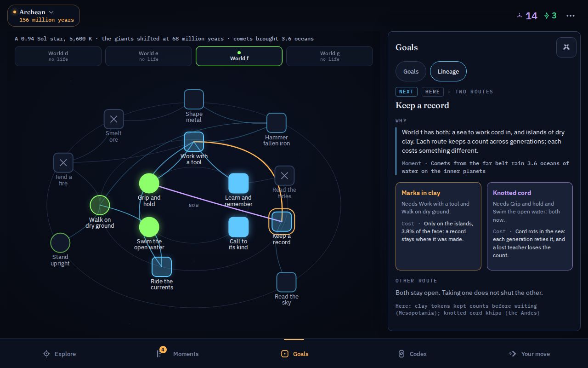Viewport: 588px width, 368px height.
Task: Open Moments with 4 notifications
Action: [x=177, y=354]
